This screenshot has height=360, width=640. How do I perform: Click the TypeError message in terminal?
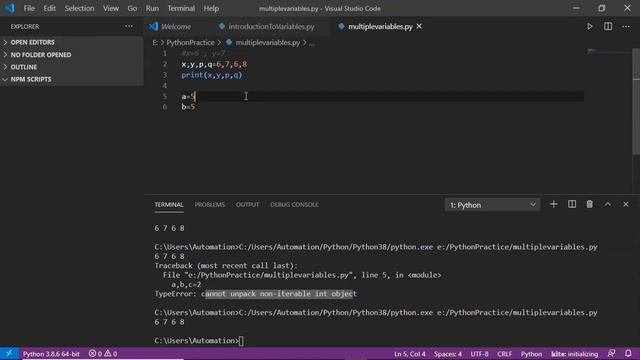[x=256, y=294]
